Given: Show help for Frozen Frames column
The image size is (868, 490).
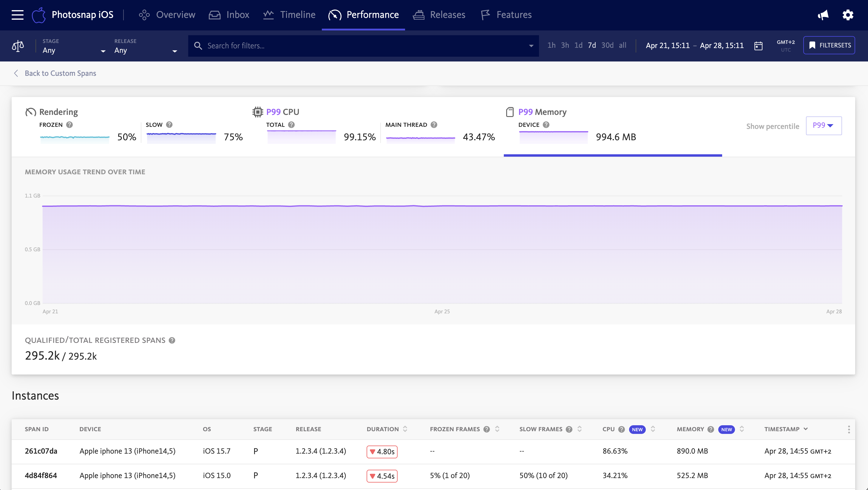Looking at the screenshot, I should (486, 429).
